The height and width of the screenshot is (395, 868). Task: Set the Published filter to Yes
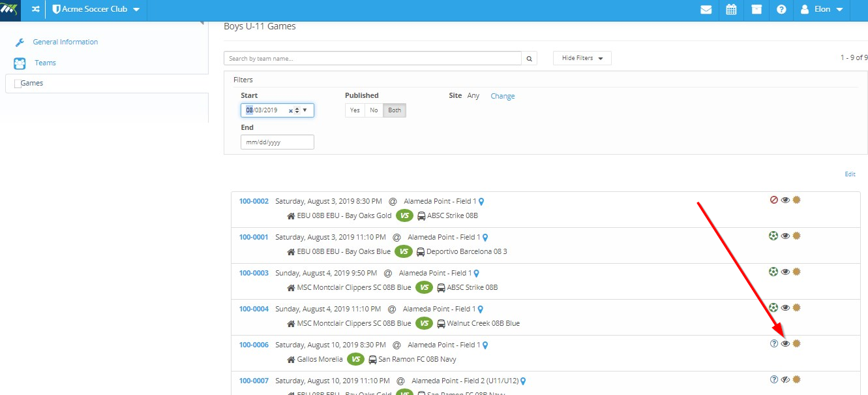pos(355,110)
